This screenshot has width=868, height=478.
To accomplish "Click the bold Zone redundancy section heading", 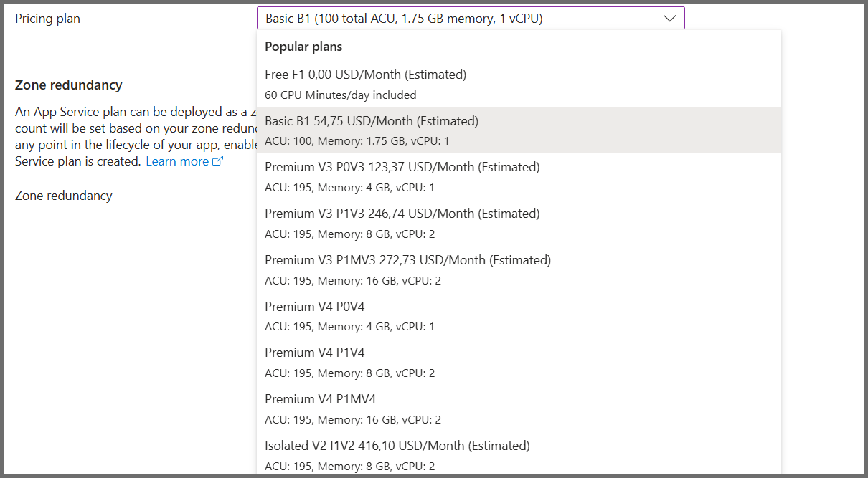I will coord(68,85).
